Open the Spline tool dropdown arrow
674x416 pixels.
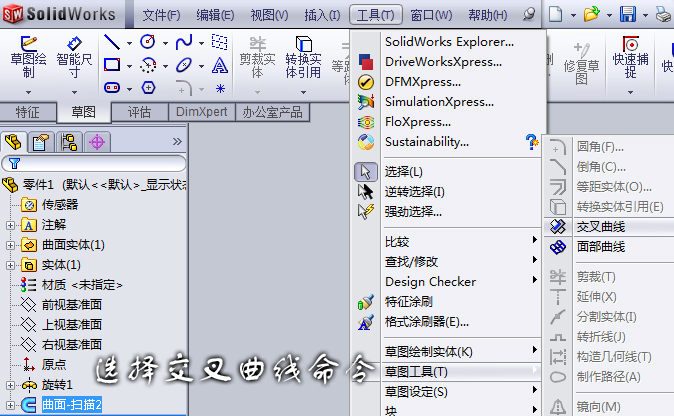point(201,43)
